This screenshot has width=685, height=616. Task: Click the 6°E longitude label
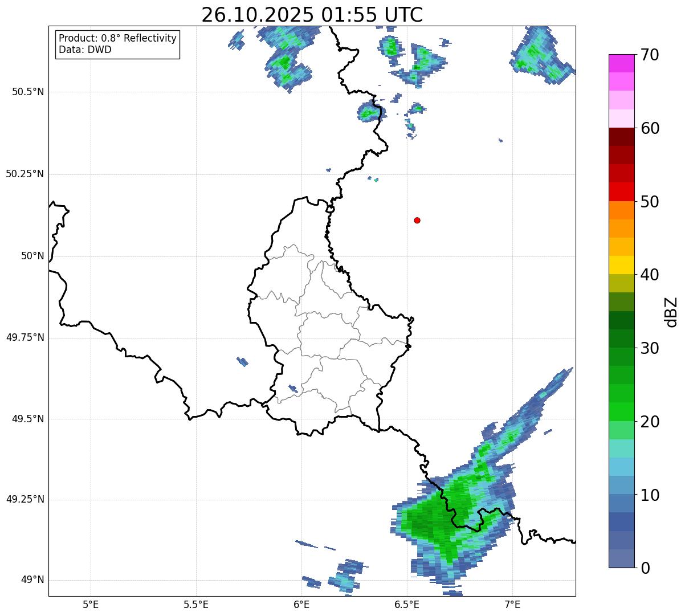[x=301, y=605]
